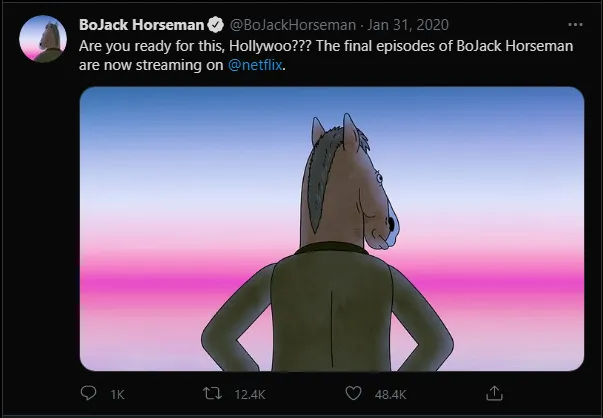Open the share tweet icon
The height and width of the screenshot is (418, 603).
492,393
